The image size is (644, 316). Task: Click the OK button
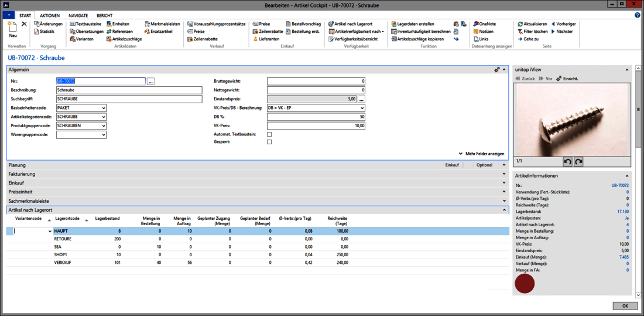tap(625, 306)
